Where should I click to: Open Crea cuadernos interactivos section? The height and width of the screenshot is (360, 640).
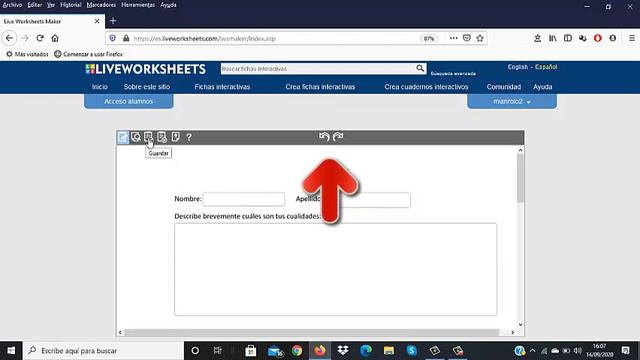pos(426,87)
